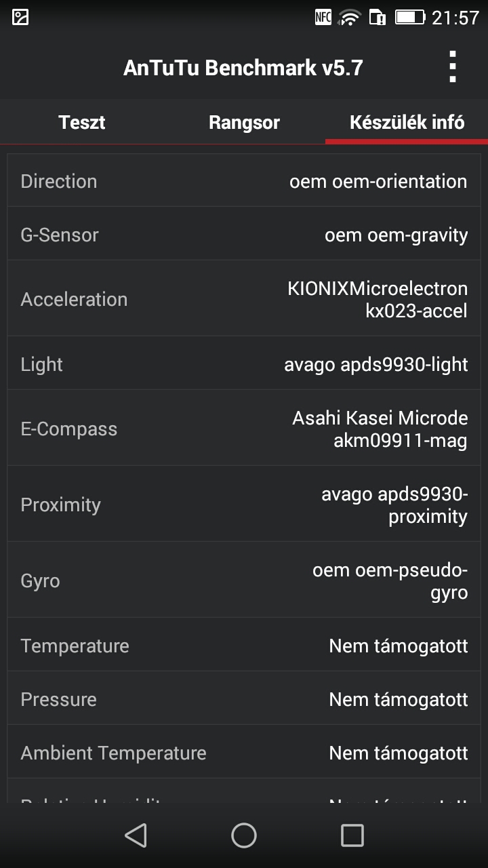
Task: Tap the E-Compass akm09911-mag entry
Action: (244, 429)
